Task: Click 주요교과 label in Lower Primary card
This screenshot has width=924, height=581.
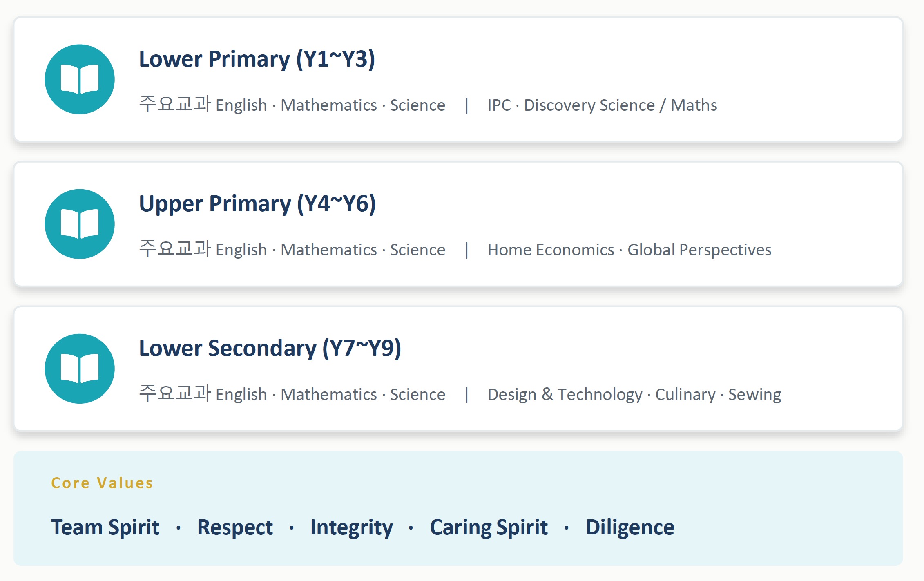Action: coord(175,104)
